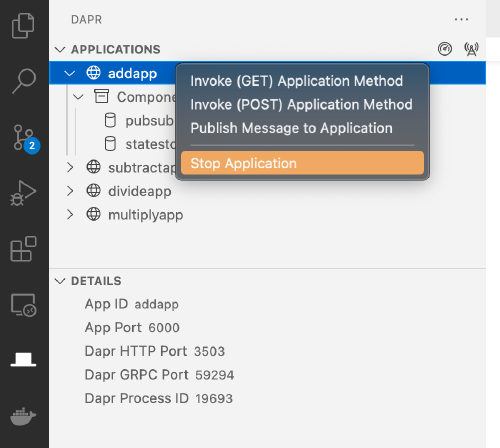
Task: Open Remote Explorer monitor icon
Action: (x=23, y=305)
